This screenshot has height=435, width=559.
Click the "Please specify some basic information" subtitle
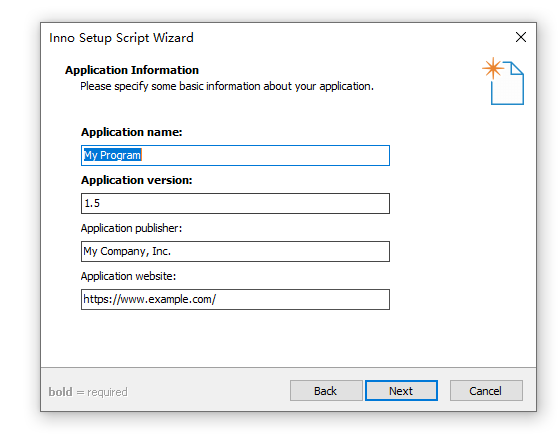227,86
